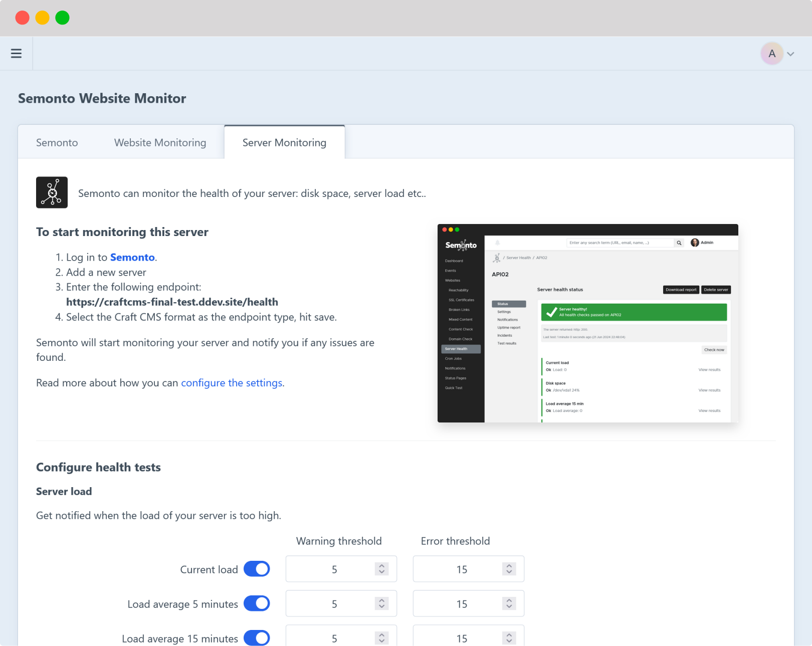The width and height of the screenshot is (812, 646).
Task: Open the Semonto dashboard screenshot thumbnail
Action: (587, 323)
